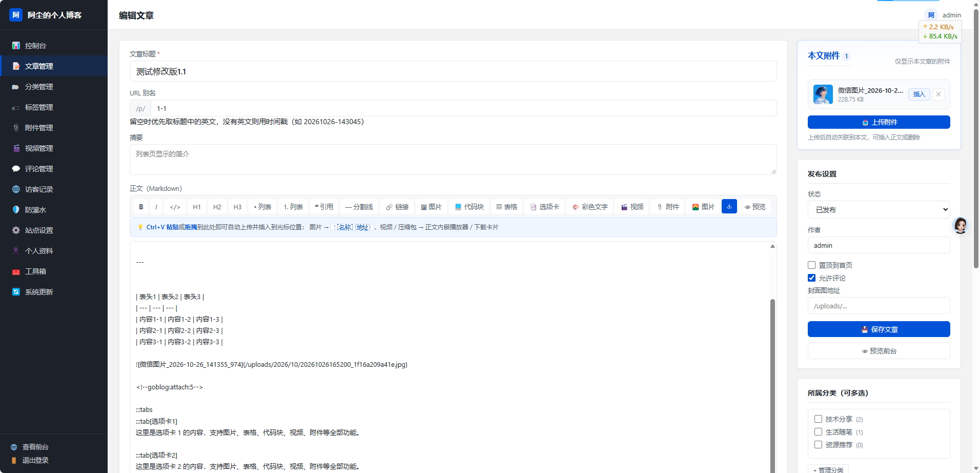Enable 置顶到首页 checkbox

click(812, 265)
